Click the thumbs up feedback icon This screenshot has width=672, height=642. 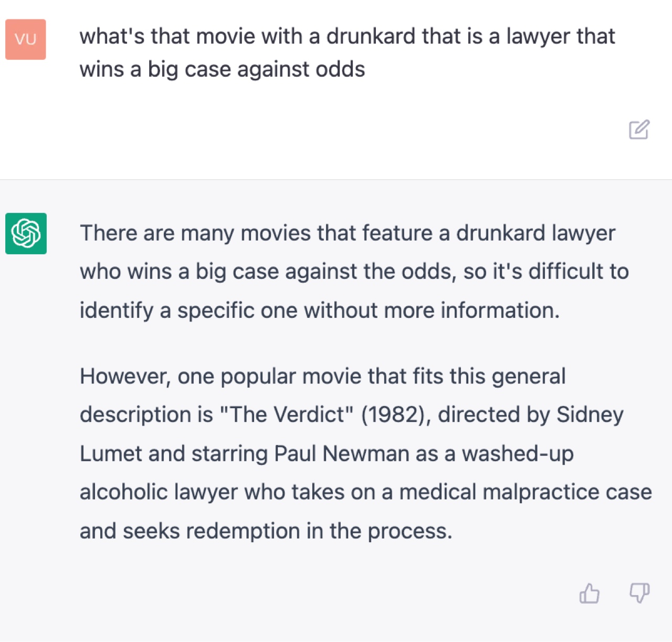tap(589, 593)
